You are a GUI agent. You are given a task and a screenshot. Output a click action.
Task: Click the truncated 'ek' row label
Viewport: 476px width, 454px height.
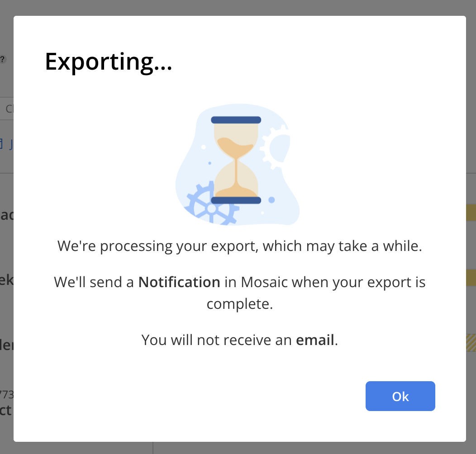pyautogui.click(x=7, y=280)
